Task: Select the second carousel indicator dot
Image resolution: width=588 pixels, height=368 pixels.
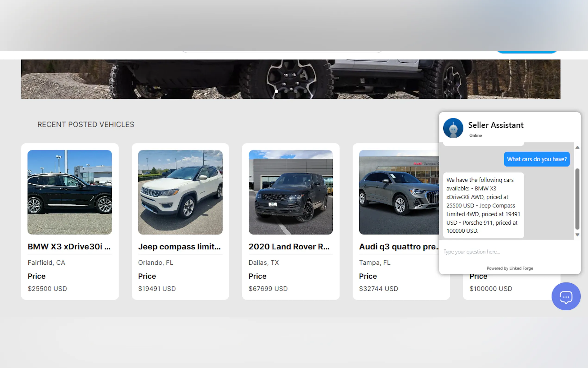Action: coord(286,91)
